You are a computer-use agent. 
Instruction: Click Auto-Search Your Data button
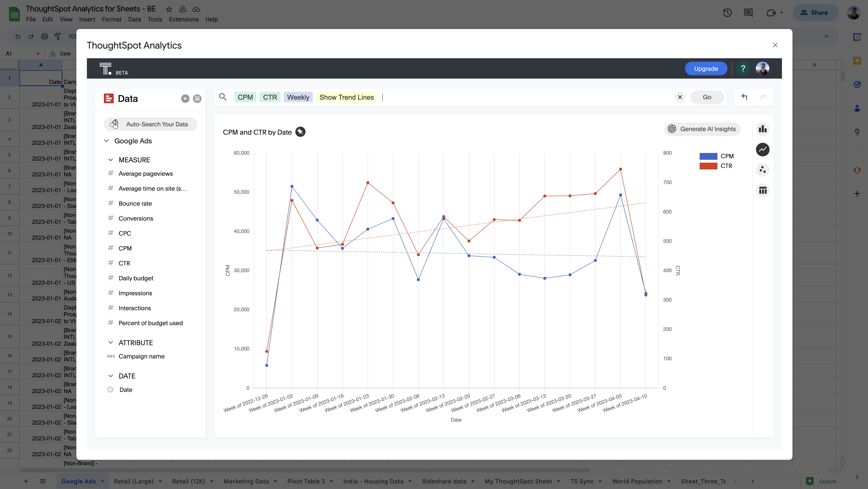click(x=150, y=124)
